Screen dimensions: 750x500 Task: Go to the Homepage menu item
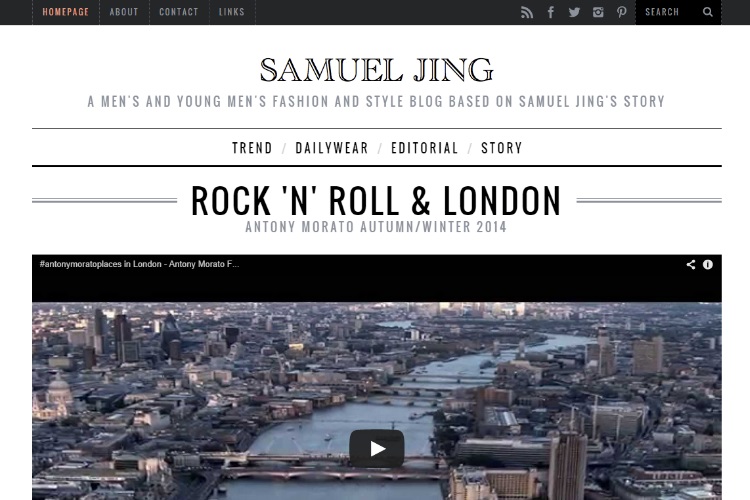click(66, 12)
